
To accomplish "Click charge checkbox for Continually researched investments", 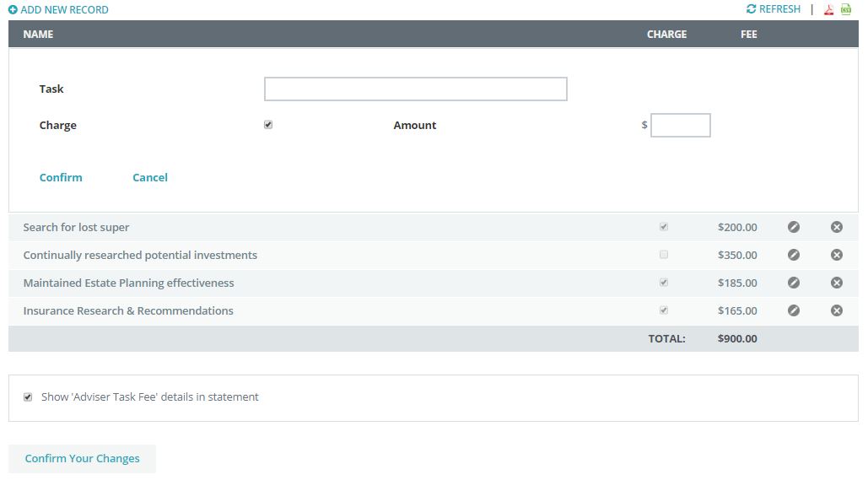I will pyautogui.click(x=664, y=255).
